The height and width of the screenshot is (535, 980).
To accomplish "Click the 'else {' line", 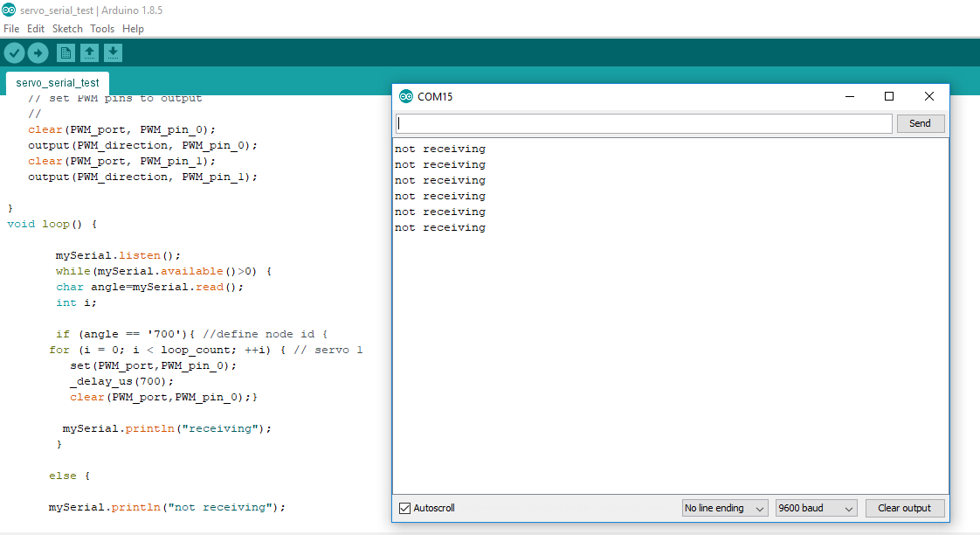I will tap(69, 476).
